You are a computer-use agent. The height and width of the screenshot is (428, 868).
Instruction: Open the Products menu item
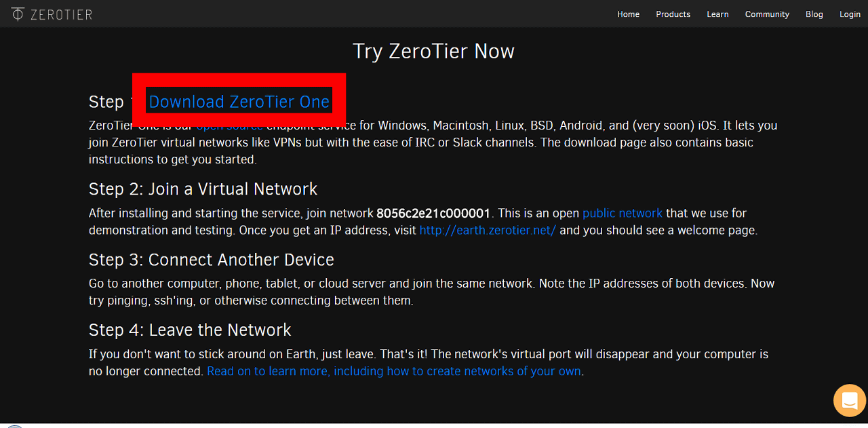tap(673, 14)
